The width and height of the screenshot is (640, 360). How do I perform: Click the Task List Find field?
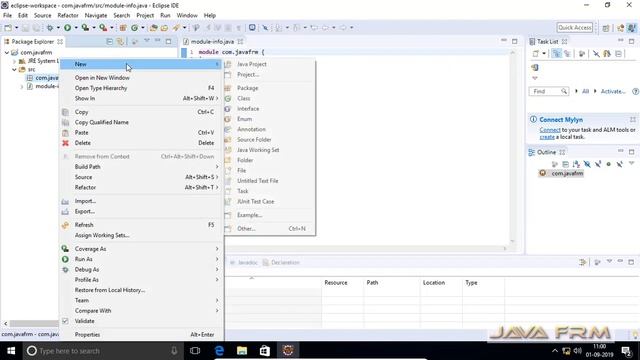(549, 91)
